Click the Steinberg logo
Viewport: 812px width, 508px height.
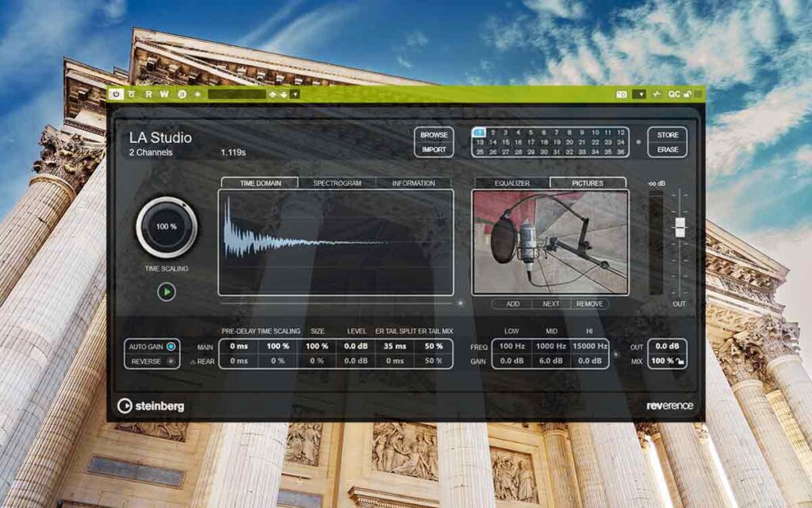pos(151,406)
